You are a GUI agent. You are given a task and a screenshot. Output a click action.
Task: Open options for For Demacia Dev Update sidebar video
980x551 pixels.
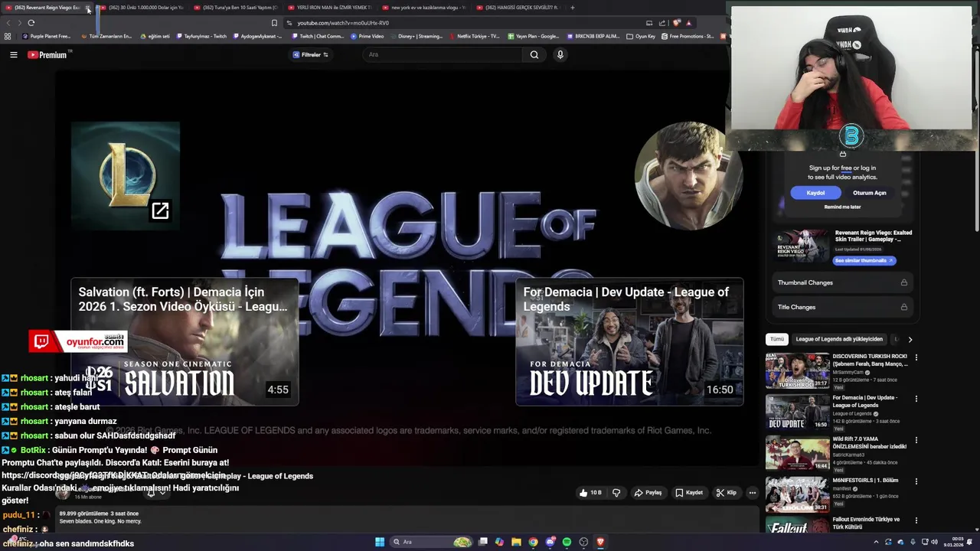[916, 399]
